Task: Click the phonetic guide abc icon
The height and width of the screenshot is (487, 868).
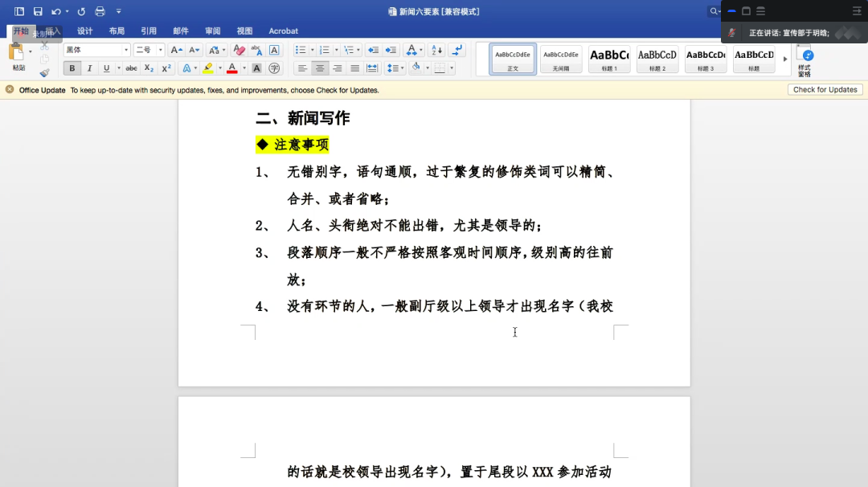Action: click(x=257, y=50)
